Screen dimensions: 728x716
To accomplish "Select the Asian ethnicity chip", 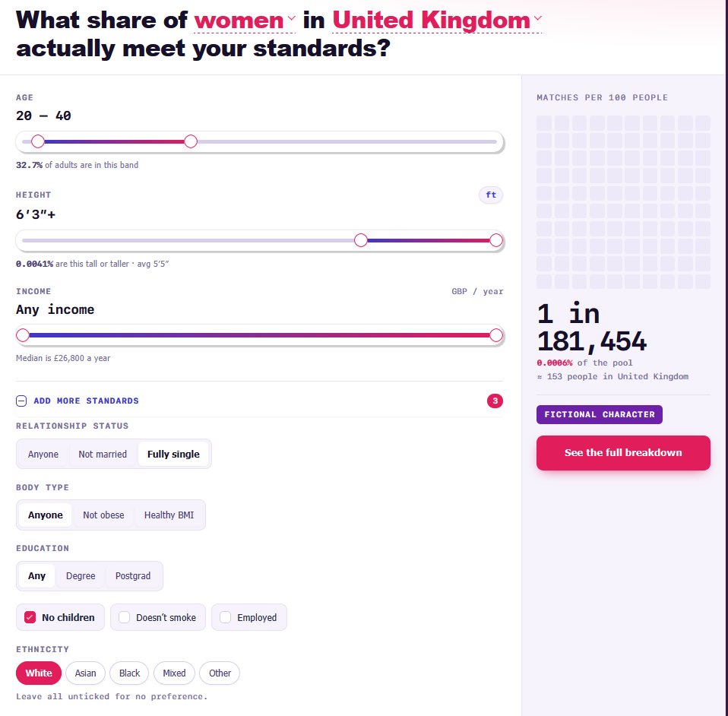I will point(85,673).
